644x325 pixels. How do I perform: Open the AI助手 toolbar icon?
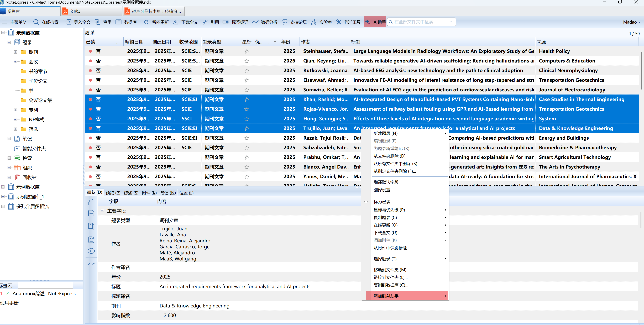pos(368,22)
